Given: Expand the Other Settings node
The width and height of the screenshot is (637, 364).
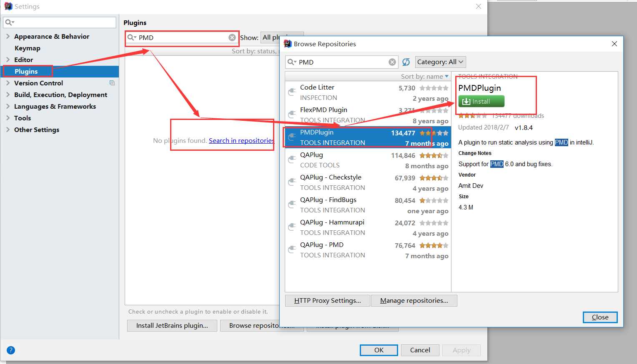Looking at the screenshot, I should click(8, 130).
